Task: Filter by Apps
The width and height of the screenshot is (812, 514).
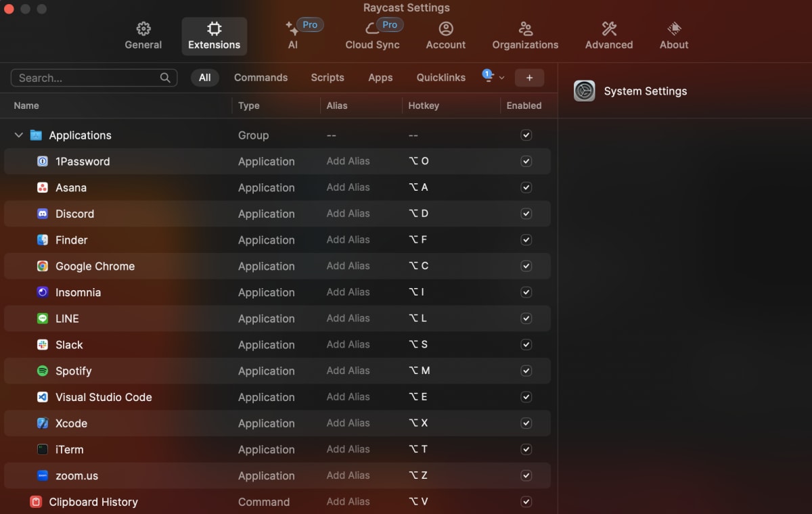Action: coord(380,78)
